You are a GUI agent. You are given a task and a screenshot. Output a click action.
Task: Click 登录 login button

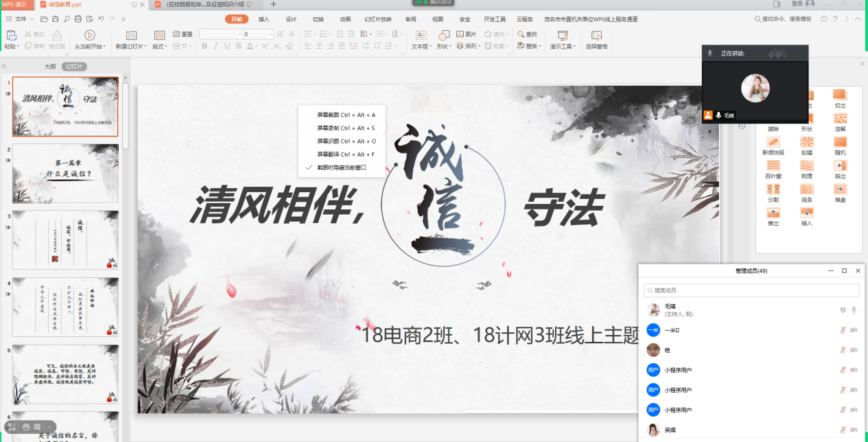[x=797, y=4]
